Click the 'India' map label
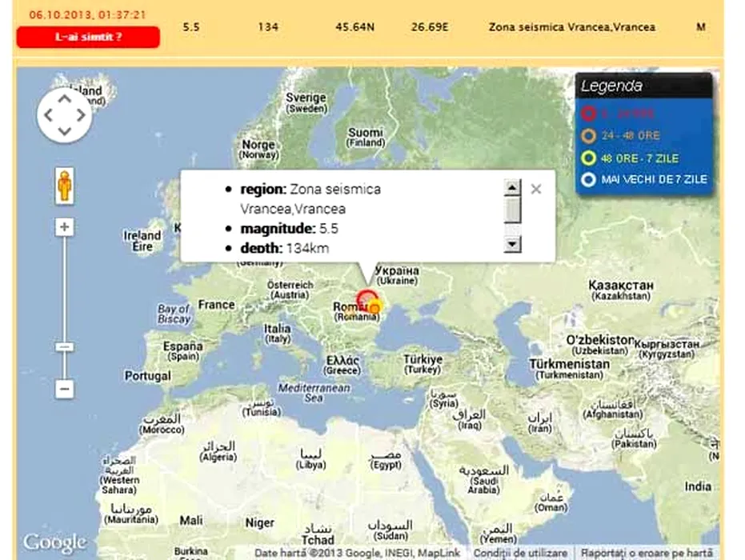This screenshot has width=745, height=560. pos(698,486)
